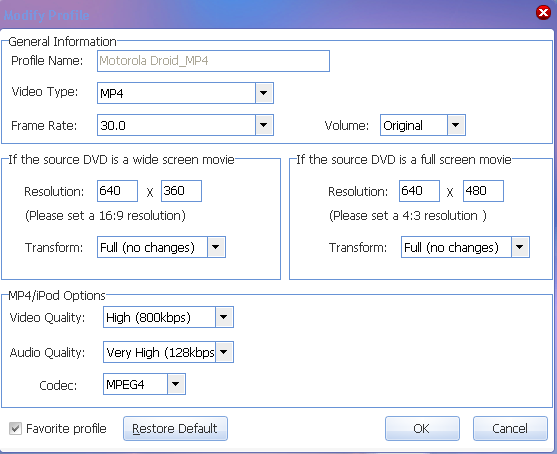
Task: Open the Volume dropdown
Action: pos(456,125)
